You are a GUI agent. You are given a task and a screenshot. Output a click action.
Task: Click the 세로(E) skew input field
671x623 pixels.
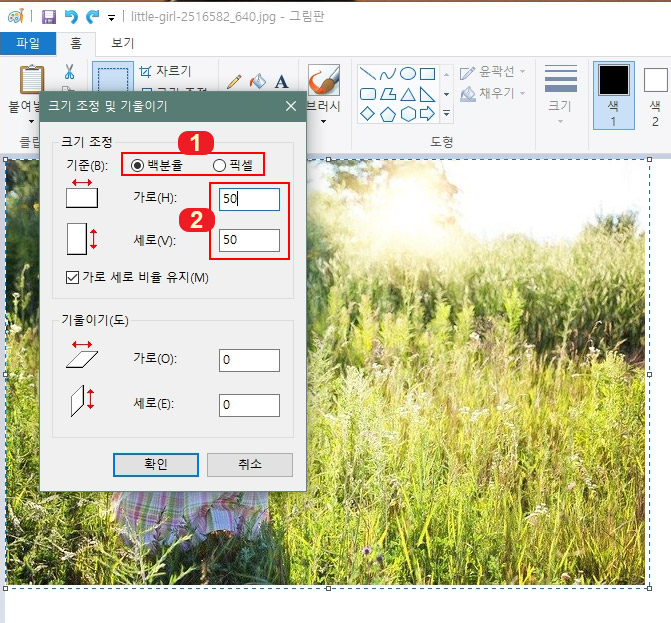click(249, 405)
